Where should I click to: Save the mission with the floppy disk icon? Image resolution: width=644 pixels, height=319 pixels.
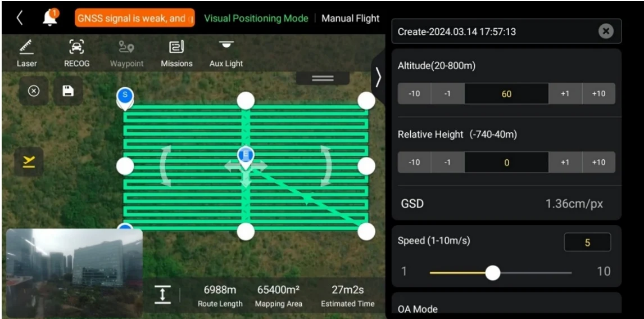pos(68,91)
